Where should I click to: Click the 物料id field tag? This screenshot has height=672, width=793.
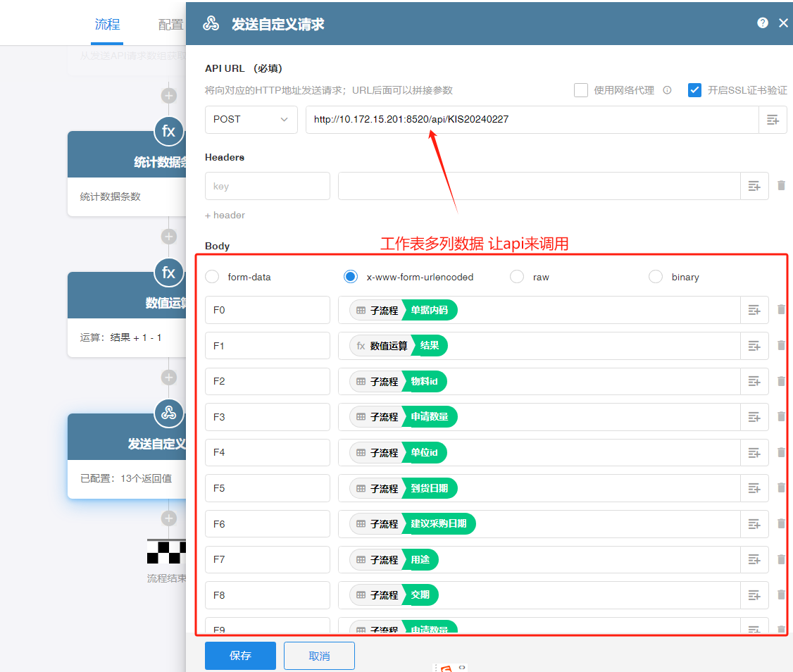(424, 382)
